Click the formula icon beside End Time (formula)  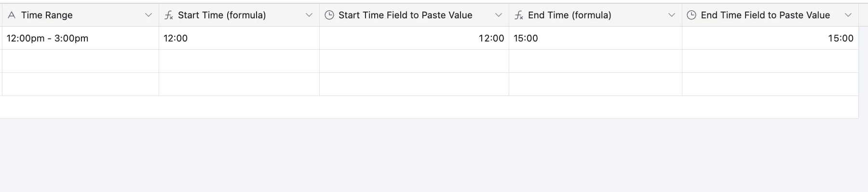pyautogui.click(x=519, y=15)
